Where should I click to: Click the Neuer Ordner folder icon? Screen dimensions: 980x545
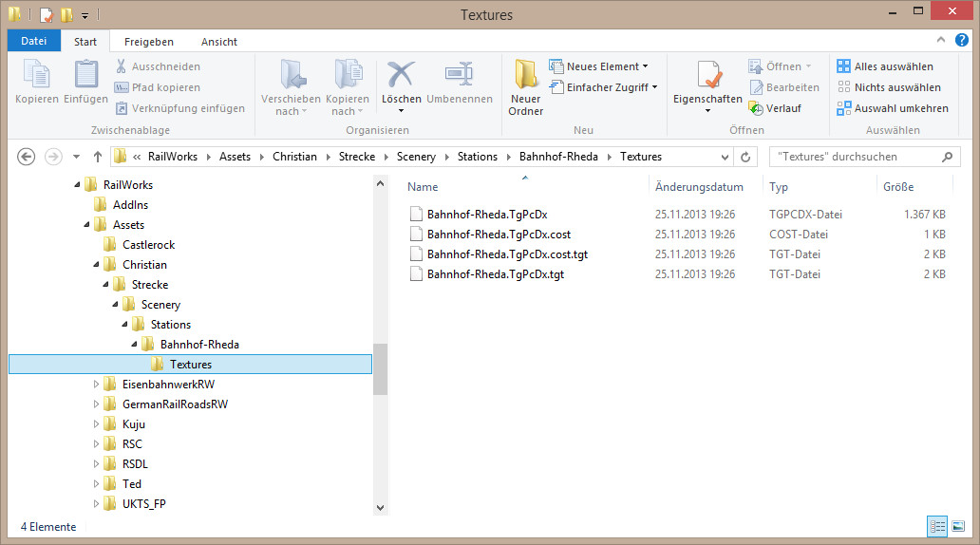tap(526, 74)
